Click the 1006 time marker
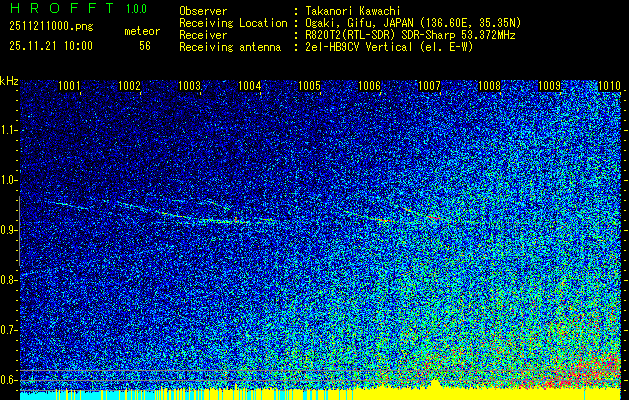The width and height of the screenshot is (629, 400). click(369, 86)
